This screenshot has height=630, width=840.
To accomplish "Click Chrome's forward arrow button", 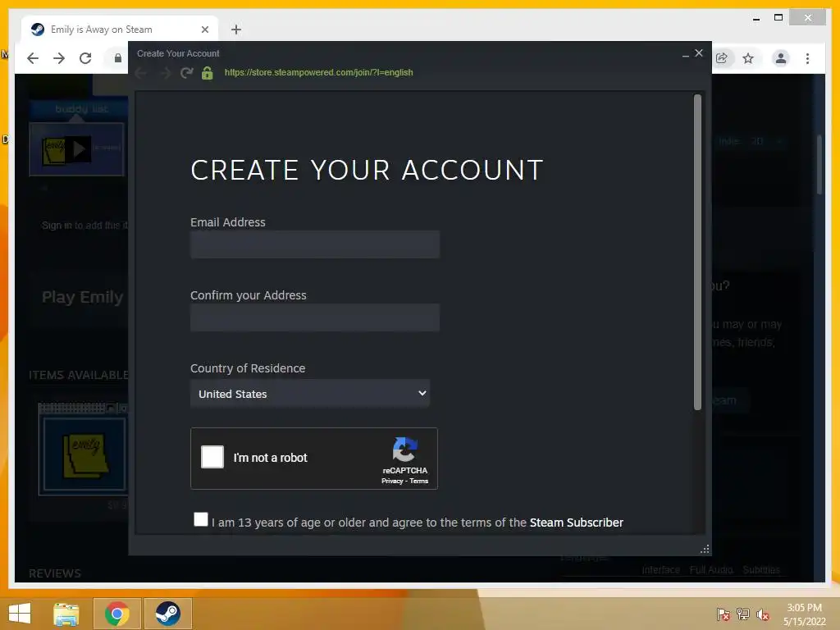I will point(59,58).
